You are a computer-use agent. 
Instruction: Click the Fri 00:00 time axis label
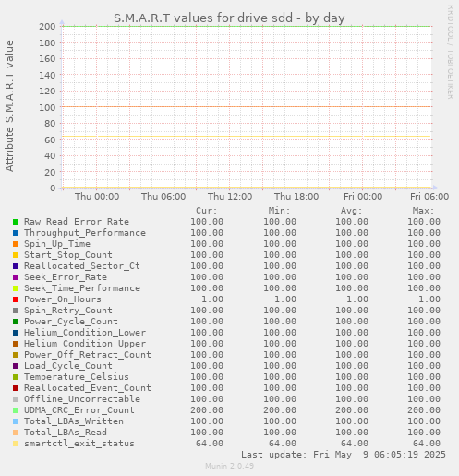(x=363, y=197)
